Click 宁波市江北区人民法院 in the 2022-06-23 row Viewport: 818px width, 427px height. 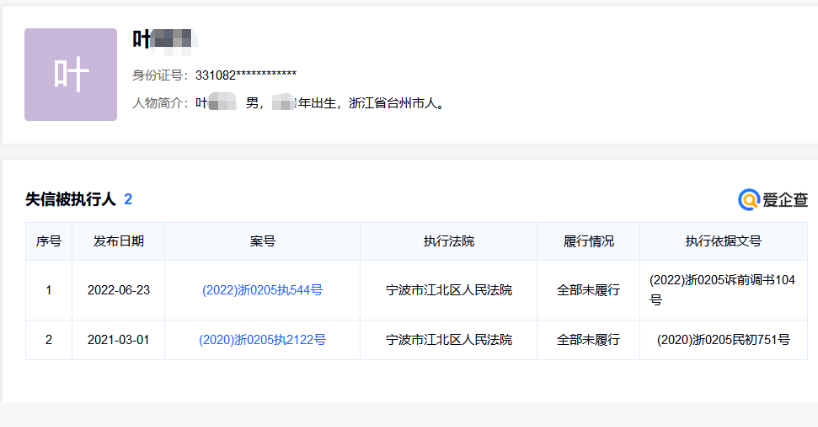(449, 290)
